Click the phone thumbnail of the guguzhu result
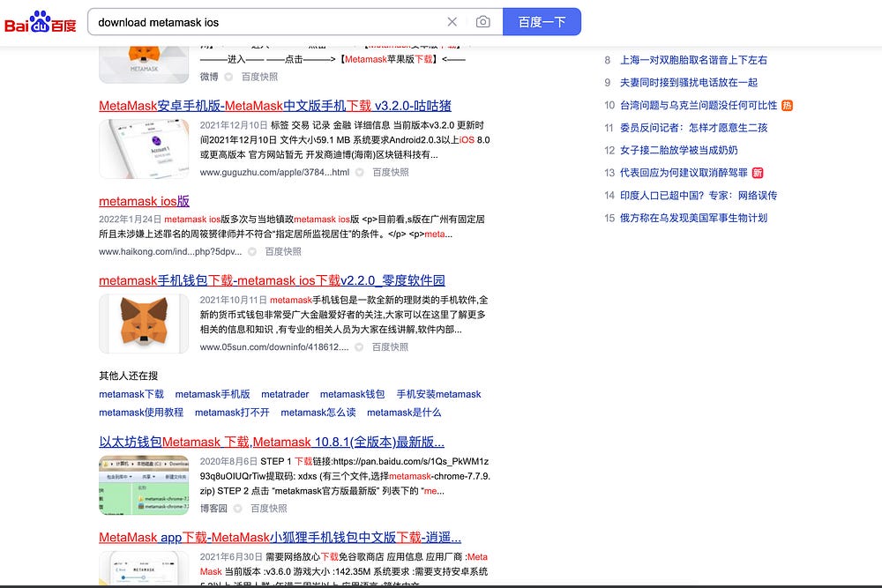 (144, 148)
